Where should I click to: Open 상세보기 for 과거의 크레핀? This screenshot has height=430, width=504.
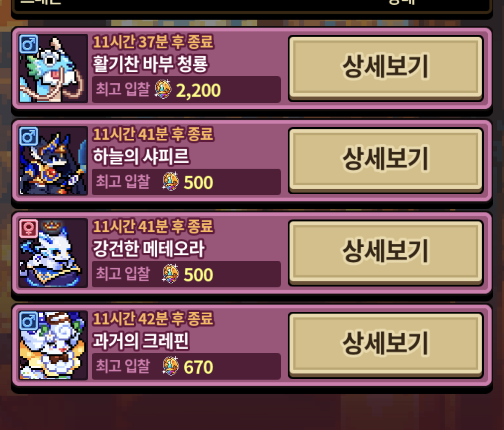[386, 345]
